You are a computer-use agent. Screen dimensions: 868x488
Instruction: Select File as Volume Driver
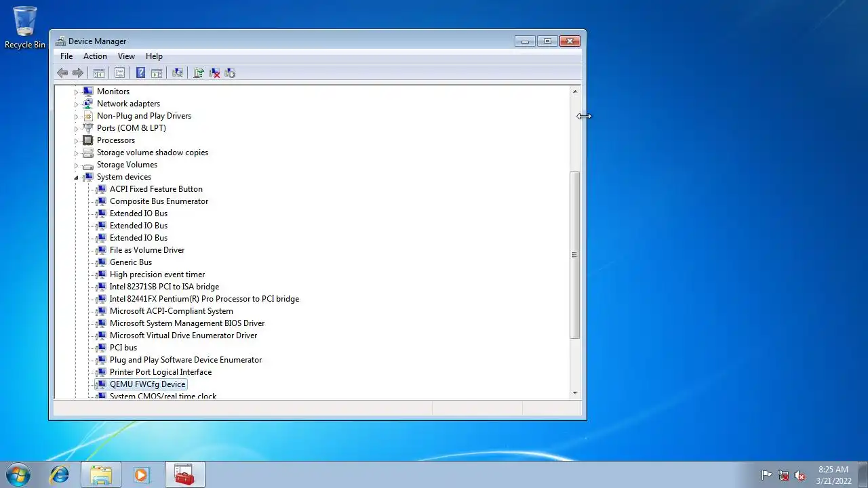coord(147,250)
